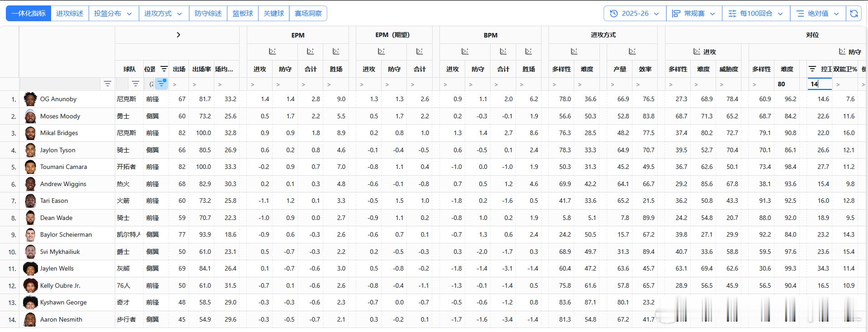Open the 常规赛 season type dropdown
This screenshot has height=332, width=868.
pos(694,14)
